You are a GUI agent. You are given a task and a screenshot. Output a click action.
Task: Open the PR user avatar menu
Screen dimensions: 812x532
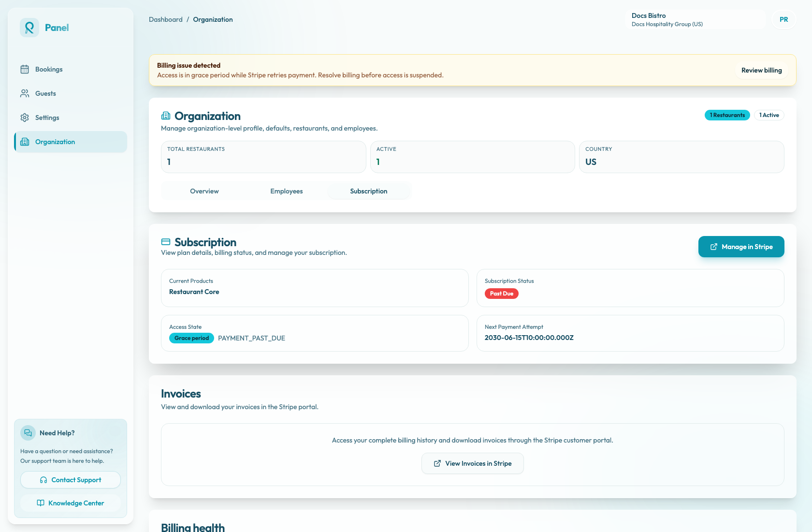pyautogui.click(x=784, y=19)
